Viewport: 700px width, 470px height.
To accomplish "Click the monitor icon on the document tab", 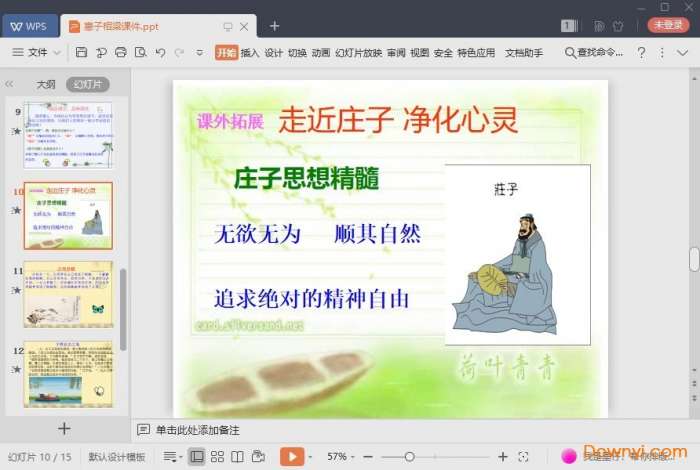I will point(228,27).
